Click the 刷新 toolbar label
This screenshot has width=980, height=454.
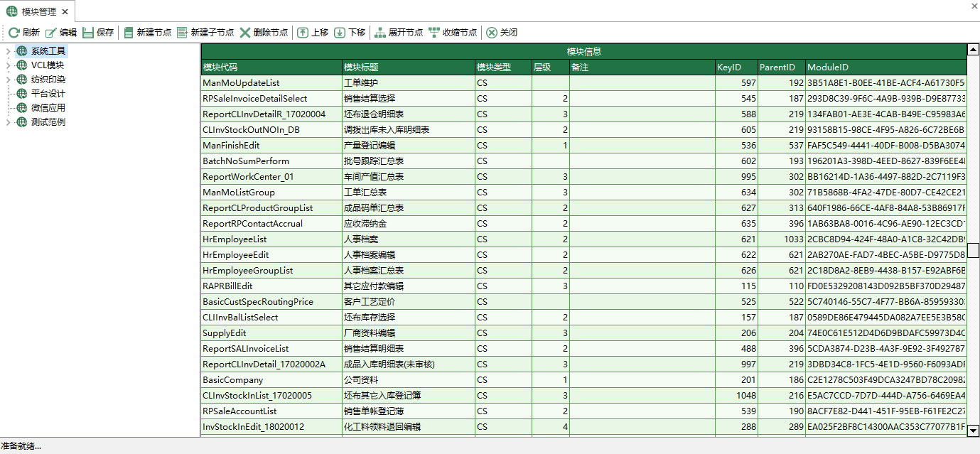click(x=31, y=33)
